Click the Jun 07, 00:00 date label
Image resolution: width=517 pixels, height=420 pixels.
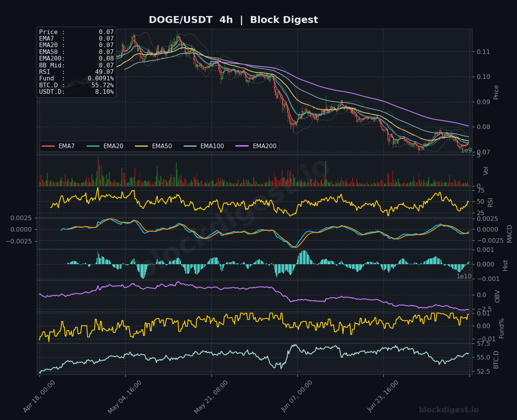click(297, 396)
